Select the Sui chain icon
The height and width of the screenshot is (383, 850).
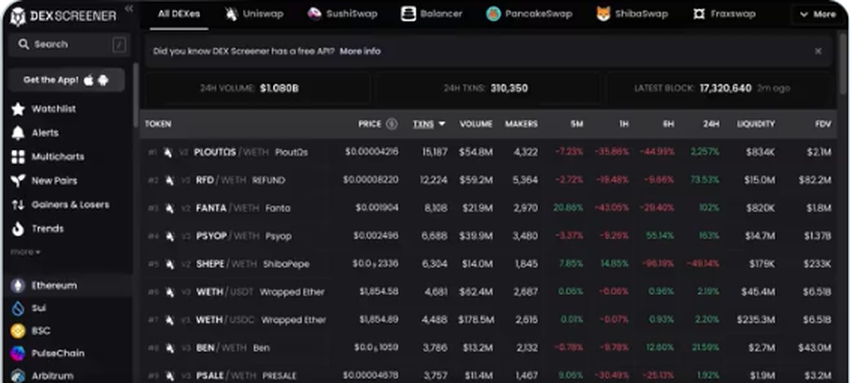[18, 308]
